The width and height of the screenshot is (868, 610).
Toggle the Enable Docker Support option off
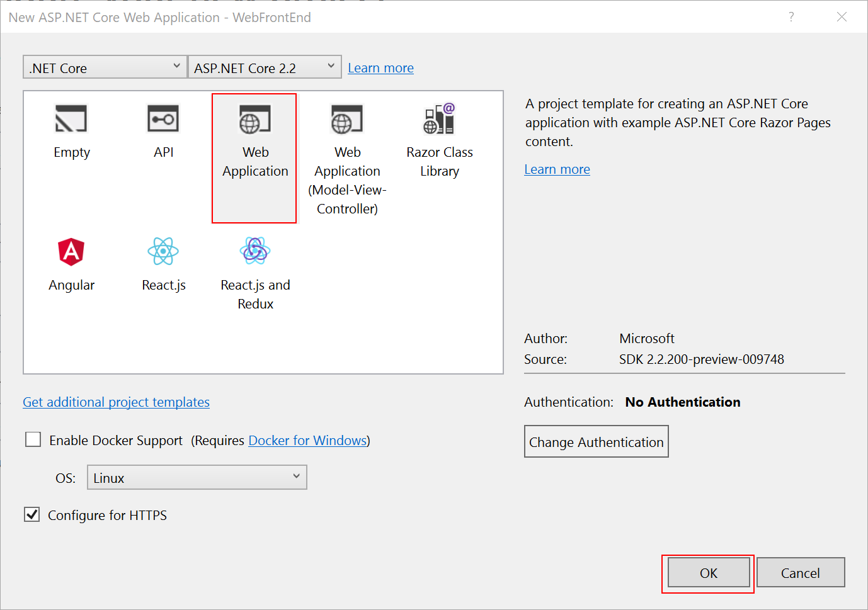(x=33, y=439)
